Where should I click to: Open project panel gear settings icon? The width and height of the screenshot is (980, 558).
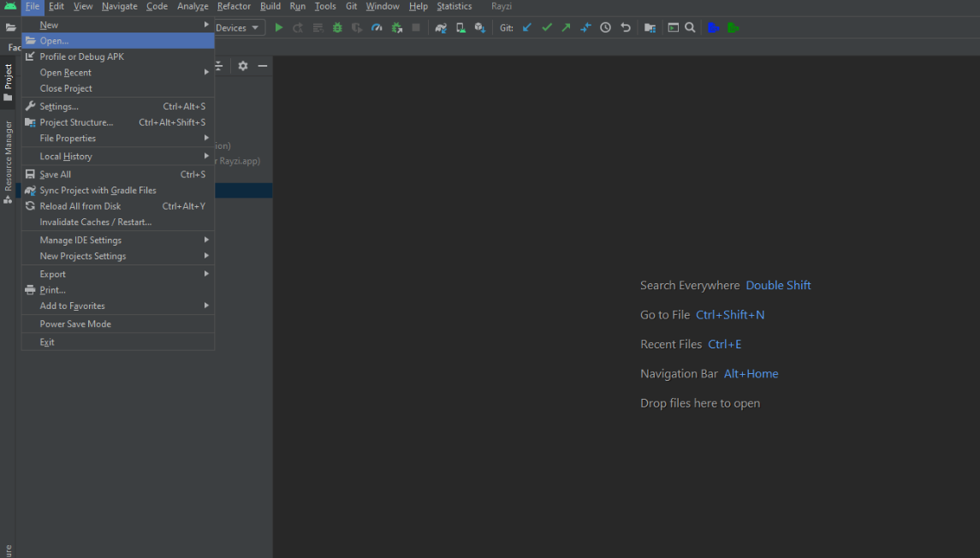(243, 66)
